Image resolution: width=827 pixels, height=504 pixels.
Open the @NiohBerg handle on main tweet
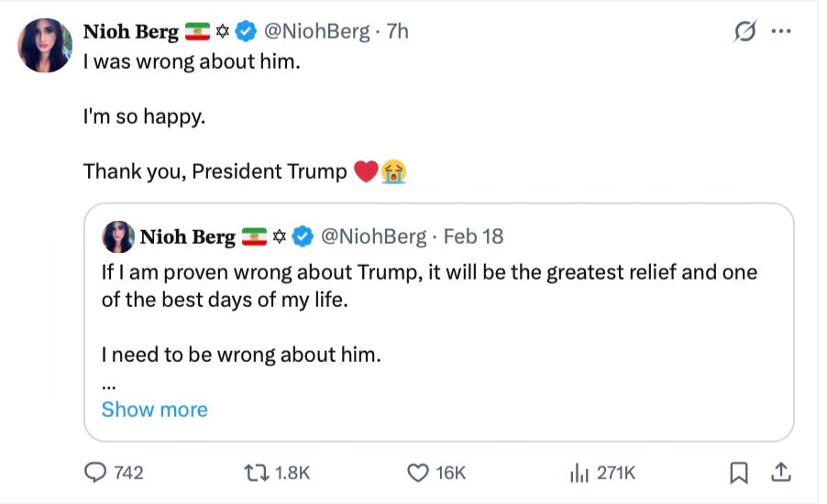coord(319,31)
